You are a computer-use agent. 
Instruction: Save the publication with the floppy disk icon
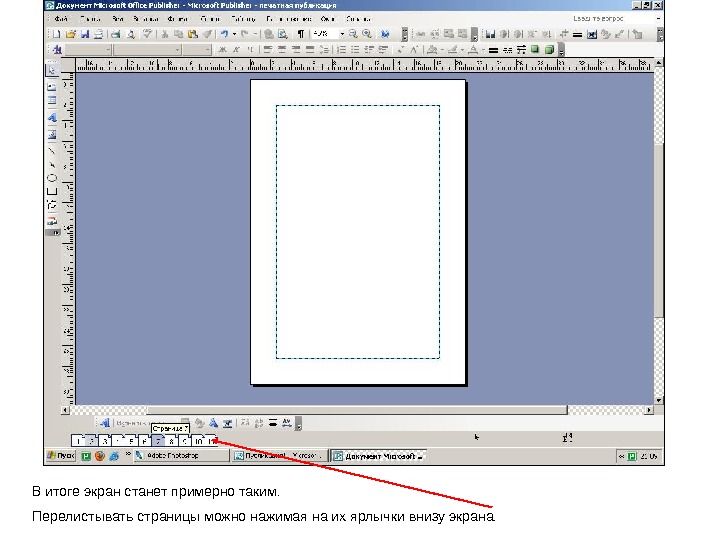coord(84,34)
